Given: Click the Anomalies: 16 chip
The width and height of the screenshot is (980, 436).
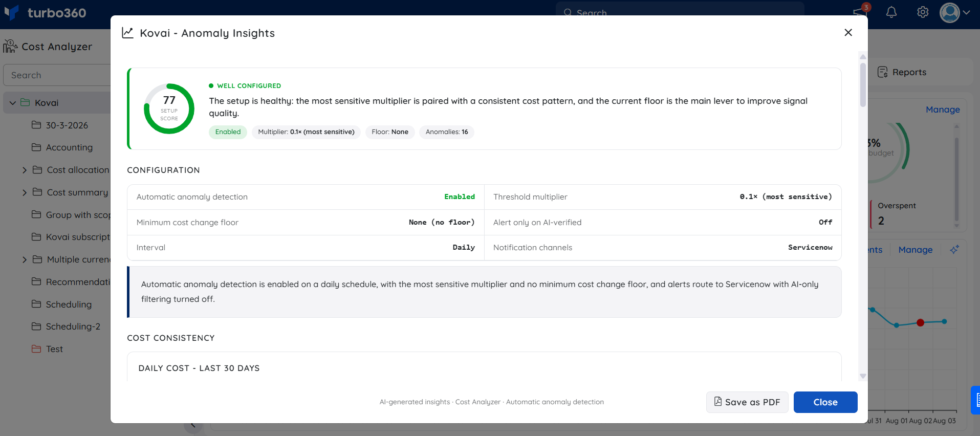Looking at the screenshot, I should [447, 132].
